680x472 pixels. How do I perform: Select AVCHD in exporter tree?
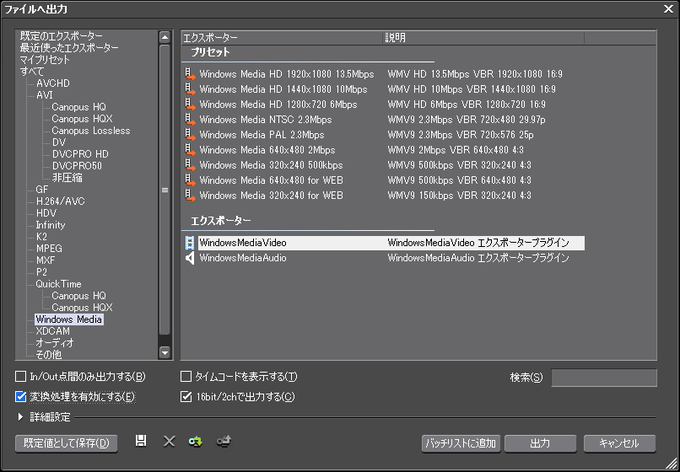53,83
